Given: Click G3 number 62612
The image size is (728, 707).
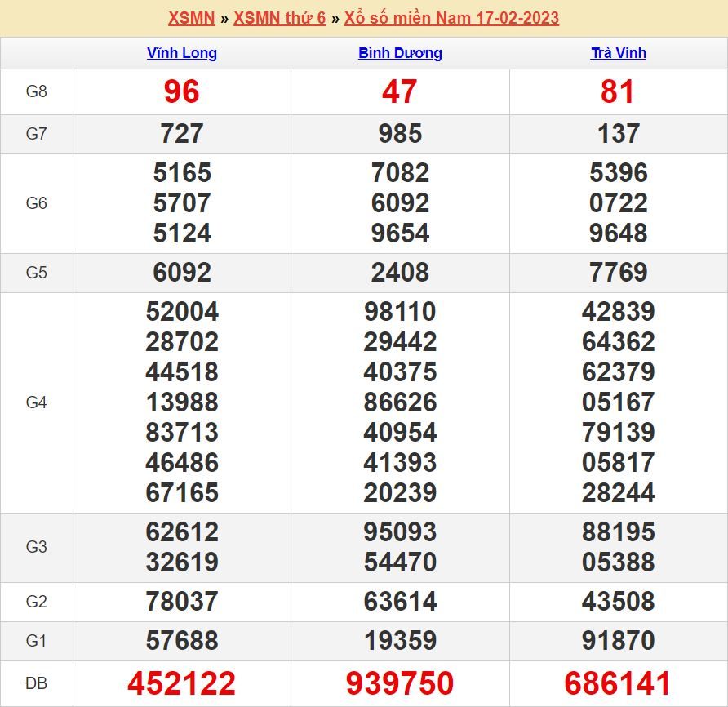Looking at the screenshot, I should (x=182, y=531).
